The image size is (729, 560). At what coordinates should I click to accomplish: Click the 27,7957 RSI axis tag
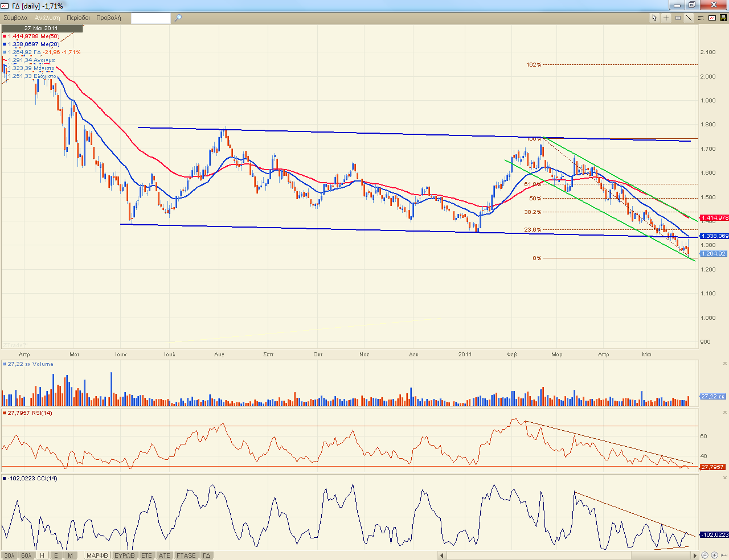point(713,467)
